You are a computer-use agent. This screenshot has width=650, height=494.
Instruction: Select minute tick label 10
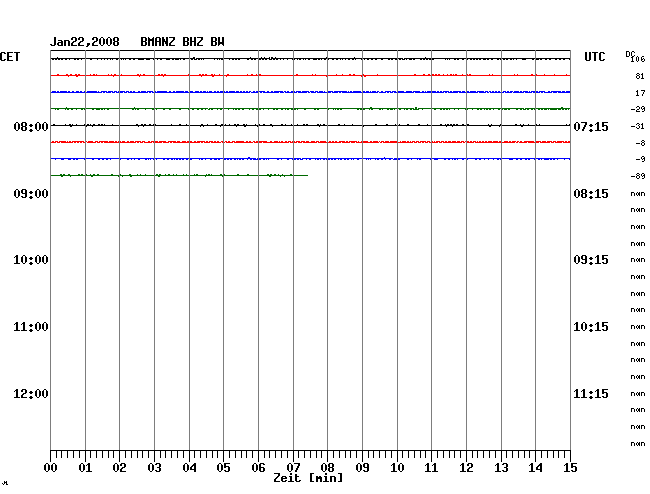coord(397,468)
